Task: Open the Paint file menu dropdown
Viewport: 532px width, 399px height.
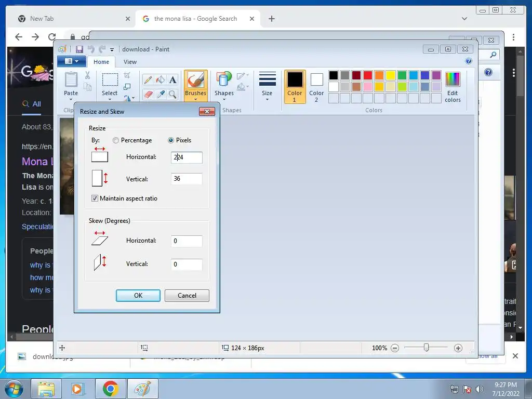Action: pyautogui.click(x=72, y=61)
